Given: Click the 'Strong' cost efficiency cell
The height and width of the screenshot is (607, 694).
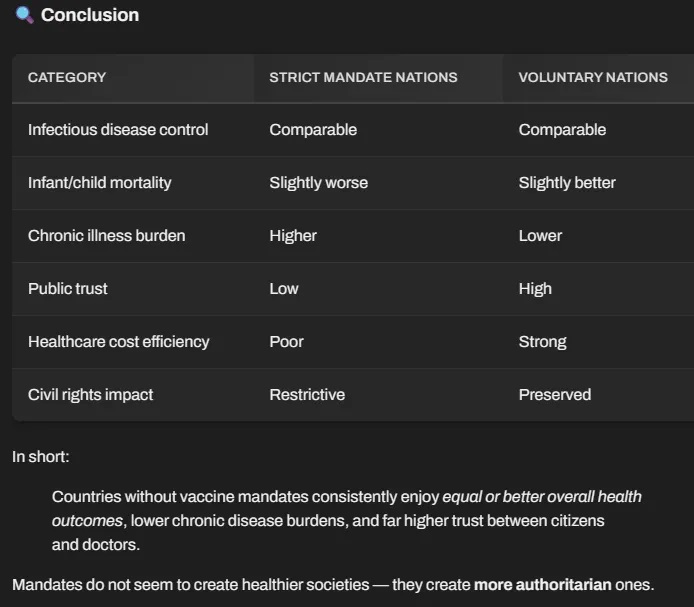Looking at the screenshot, I should [542, 342].
